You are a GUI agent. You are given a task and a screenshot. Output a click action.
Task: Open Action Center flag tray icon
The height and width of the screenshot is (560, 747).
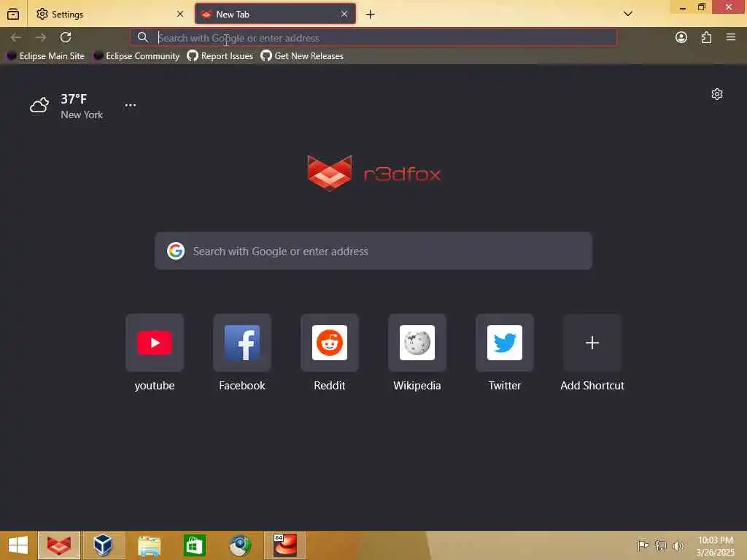(x=643, y=545)
